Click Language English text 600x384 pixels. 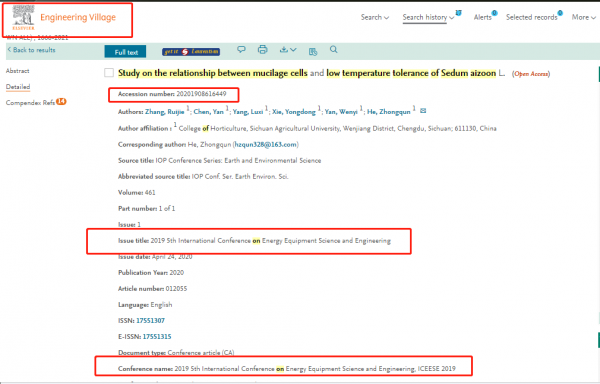pos(161,304)
